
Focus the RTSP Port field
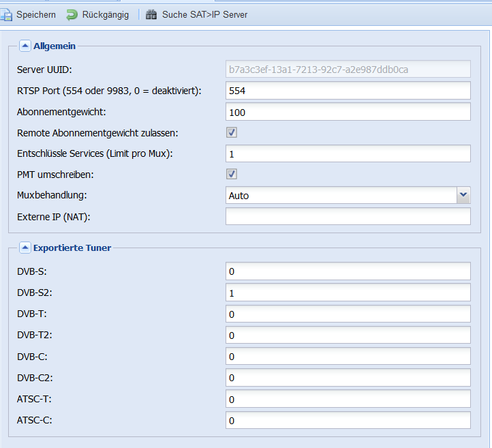click(348, 91)
